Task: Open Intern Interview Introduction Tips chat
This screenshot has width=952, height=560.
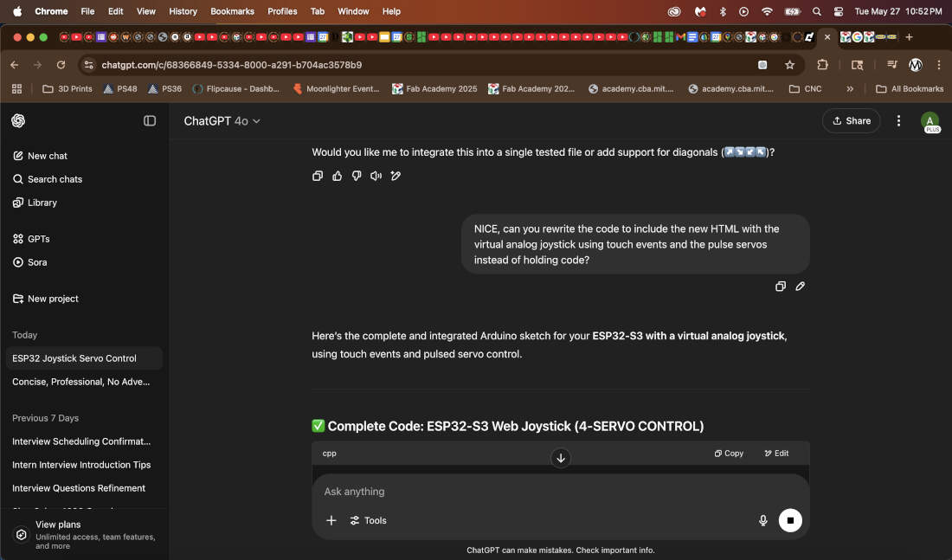Action: [x=85, y=465]
